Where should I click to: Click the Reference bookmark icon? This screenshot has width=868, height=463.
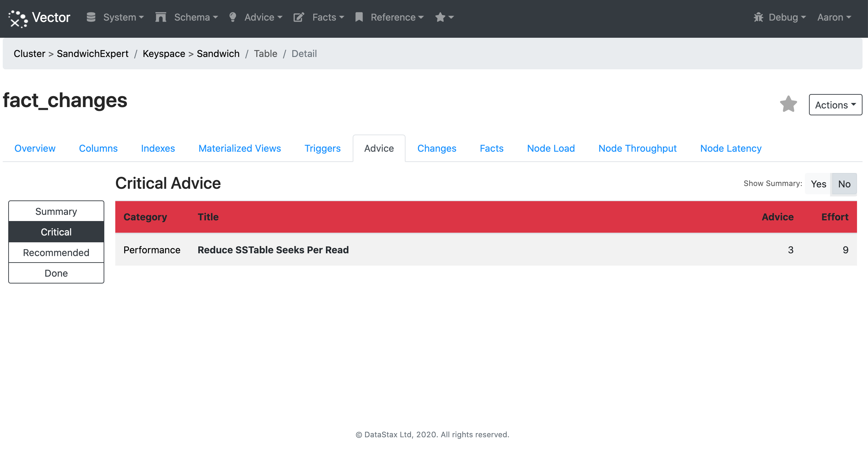[359, 17]
